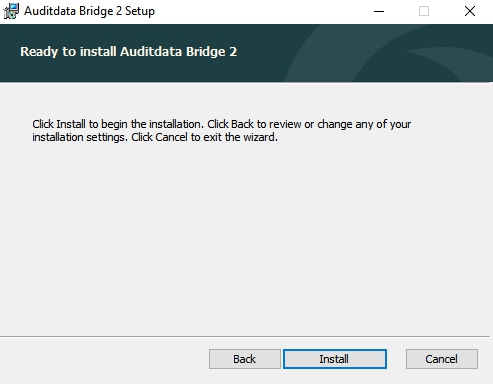The width and height of the screenshot is (493, 384).
Task: Click the phrase "installation settings" in the text
Action: click(80, 137)
